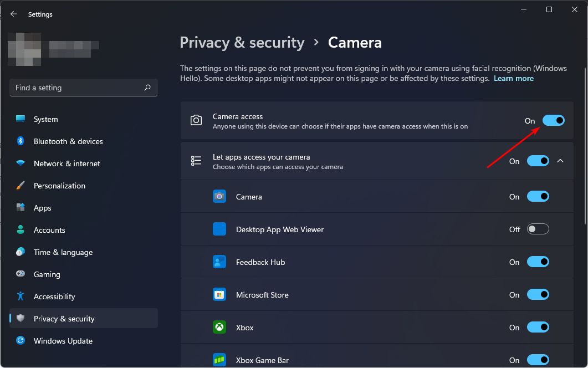Screen dimensions: 588x368
Task: Open Windows Update settings
Action: 63,341
